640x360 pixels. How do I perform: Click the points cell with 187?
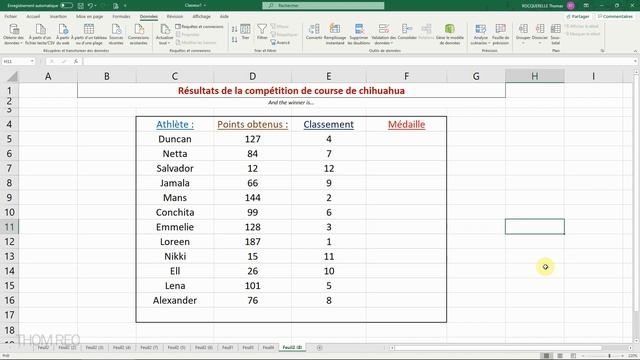click(252, 242)
